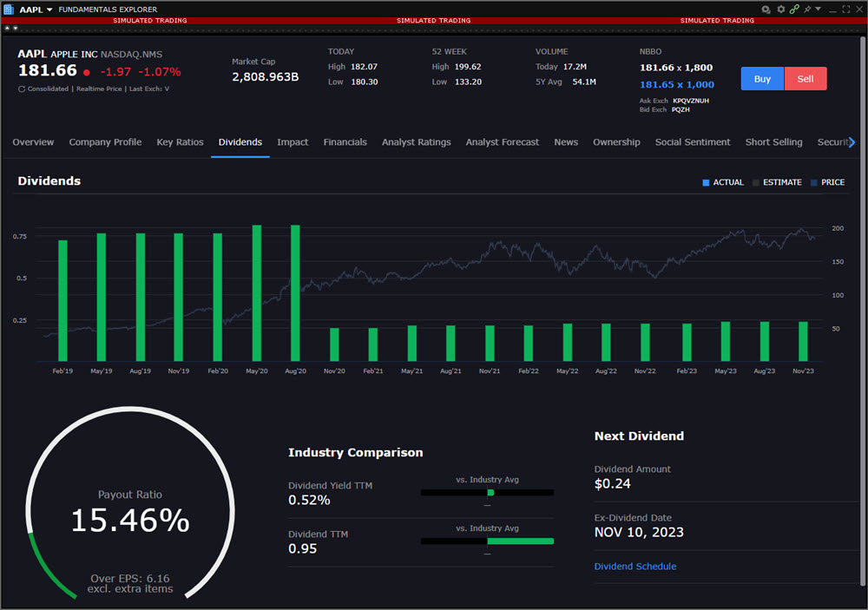The height and width of the screenshot is (610, 868).
Task: Click the blue Buy button
Action: 762,79
